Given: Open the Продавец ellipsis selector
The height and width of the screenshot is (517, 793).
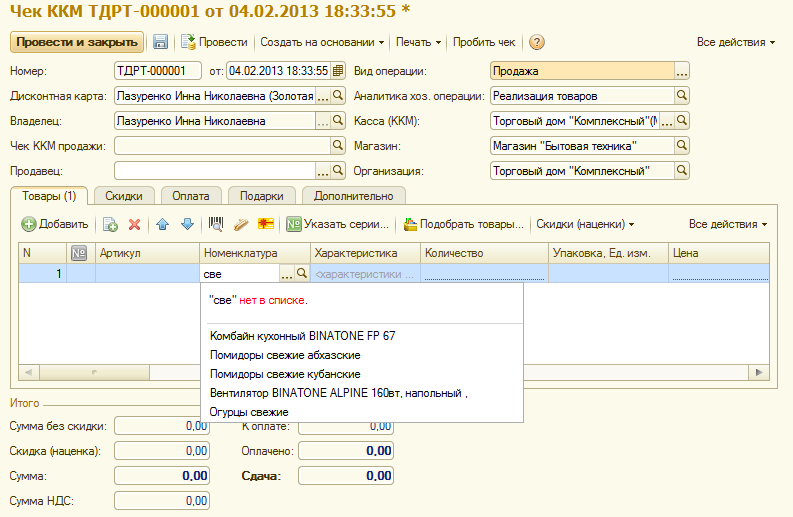Looking at the screenshot, I should pyautogui.click(x=323, y=171).
